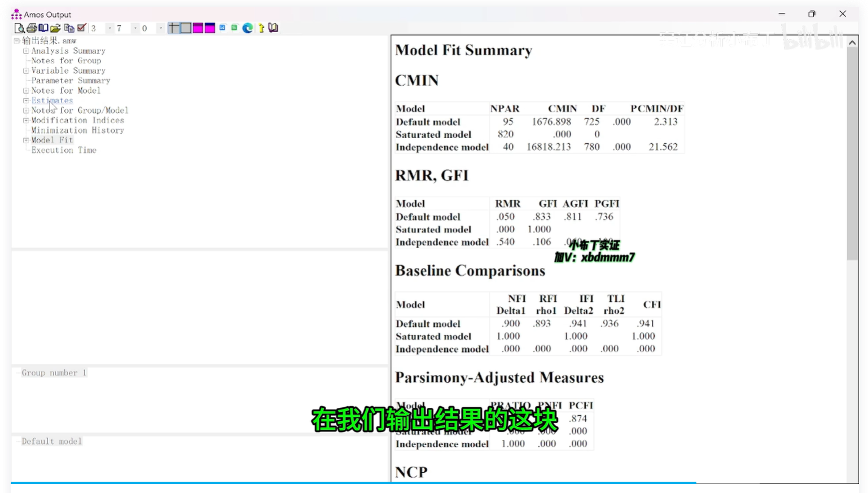The image size is (868, 493).
Task: Click the Edge browser icon in the toolbar
Action: tap(248, 28)
